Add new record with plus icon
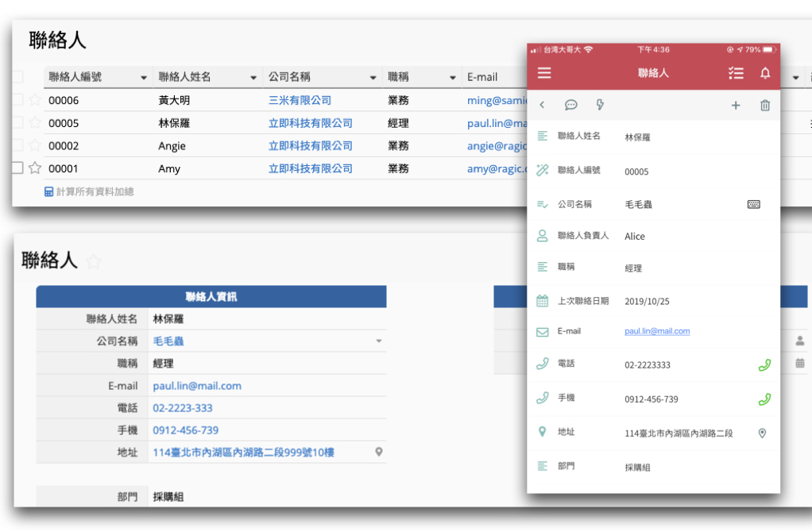The image size is (812, 532). (x=736, y=105)
